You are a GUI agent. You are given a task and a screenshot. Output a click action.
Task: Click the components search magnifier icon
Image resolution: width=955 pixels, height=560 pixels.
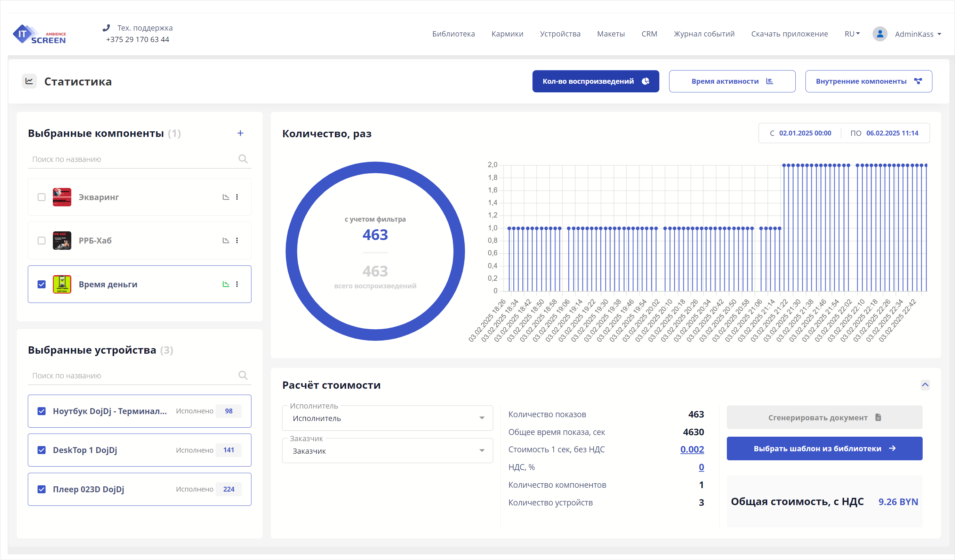tap(243, 159)
